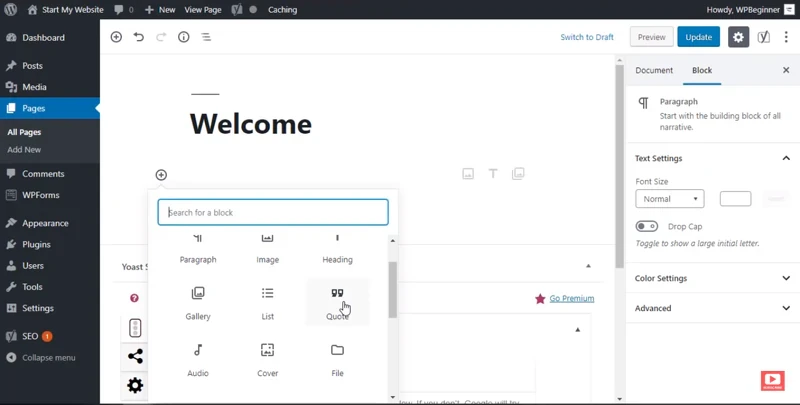800x405 pixels.
Task: Choose the Heading block
Action: point(337,250)
